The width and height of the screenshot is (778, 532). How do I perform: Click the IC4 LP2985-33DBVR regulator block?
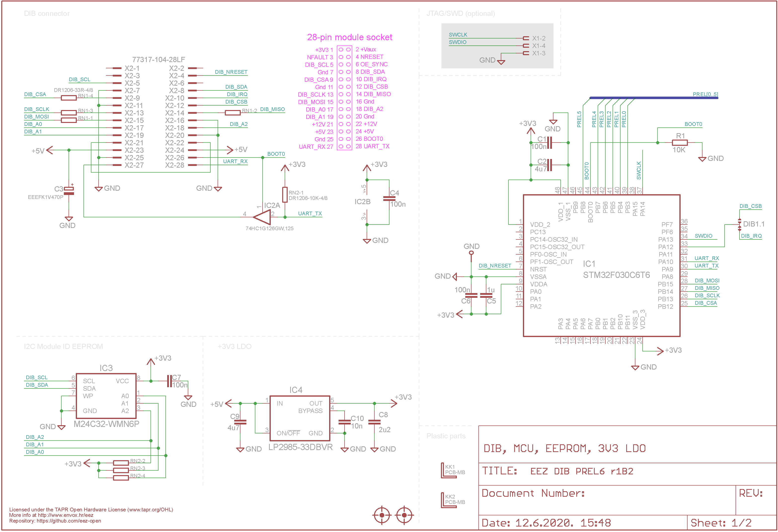300,418
